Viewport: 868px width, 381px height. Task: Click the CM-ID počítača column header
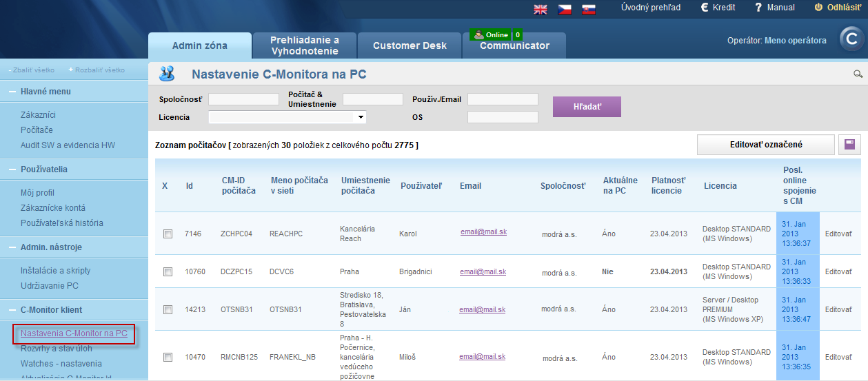(239, 185)
